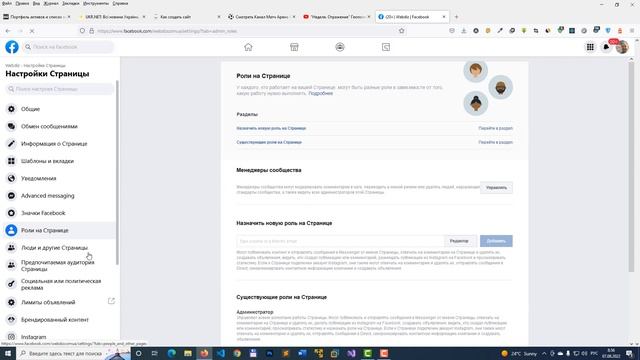The width and height of the screenshot is (640, 360).
Task: Open browser downloads arrow icon
Action: (x=464, y=31)
